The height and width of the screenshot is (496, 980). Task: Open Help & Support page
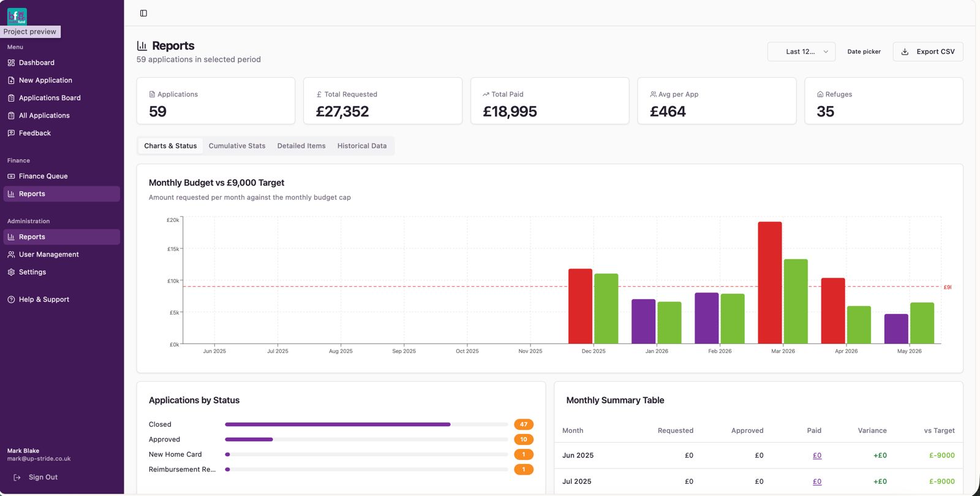tap(61, 299)
